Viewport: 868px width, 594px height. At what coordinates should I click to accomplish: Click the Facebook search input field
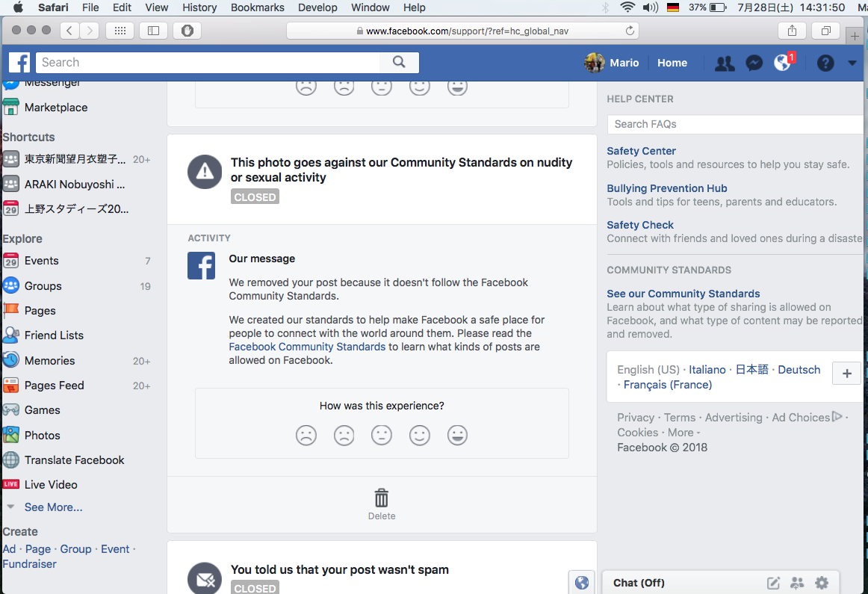(x=208, y=63)
